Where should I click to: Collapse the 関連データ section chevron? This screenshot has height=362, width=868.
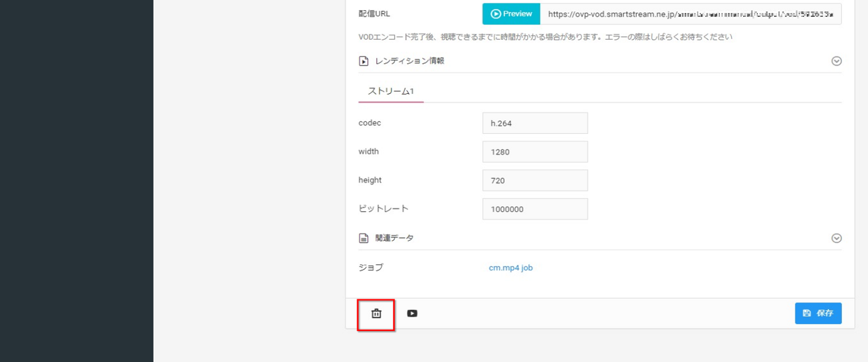point(836,238)
